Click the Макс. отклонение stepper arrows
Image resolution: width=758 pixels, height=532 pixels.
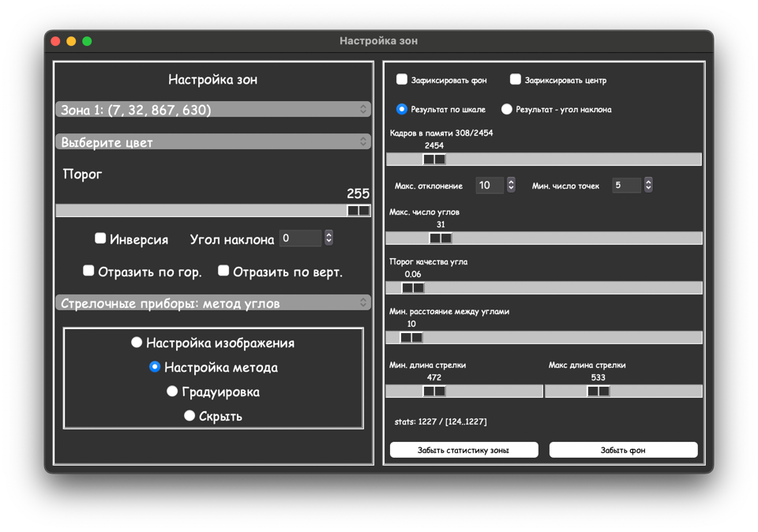(x=511, y=185)
